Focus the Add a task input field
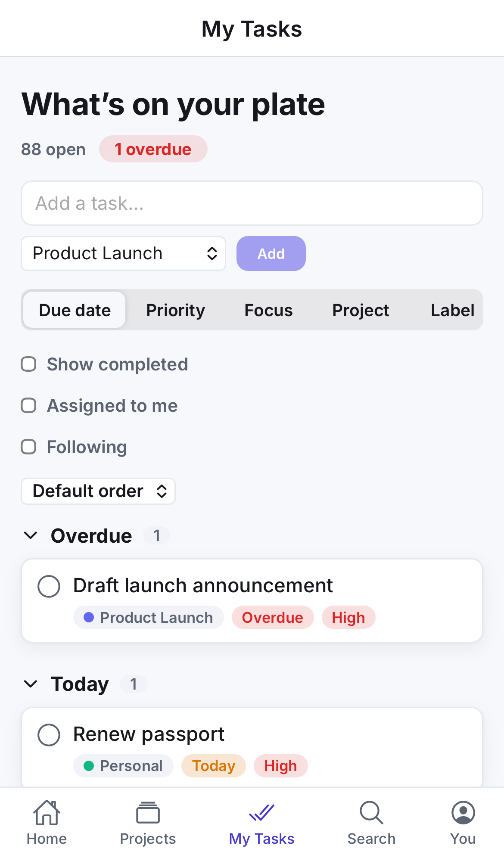504x858 pixels. point(252,203)
